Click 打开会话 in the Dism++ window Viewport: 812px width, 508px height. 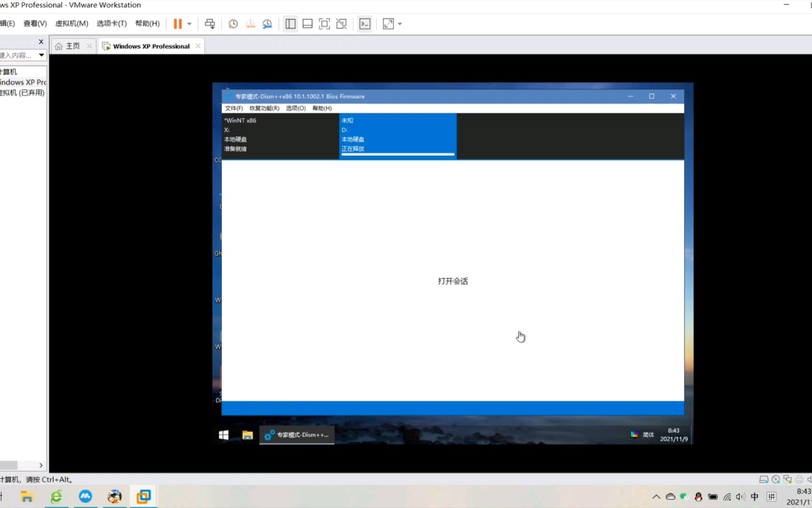click(x=453, y=281)
